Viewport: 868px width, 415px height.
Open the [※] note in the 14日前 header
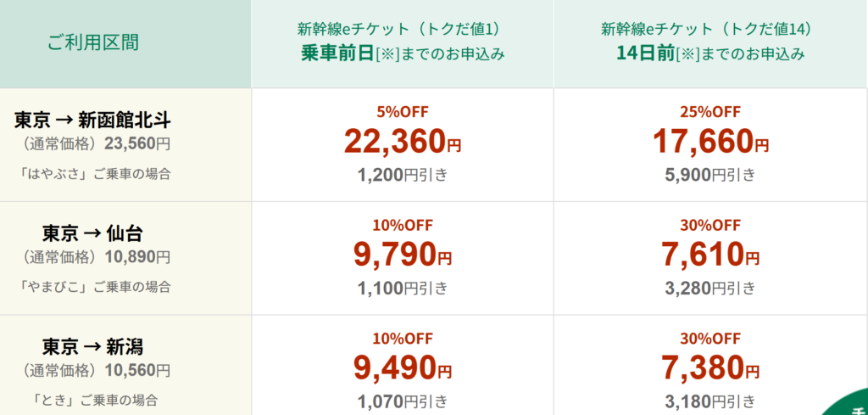(x=688, y=55)
